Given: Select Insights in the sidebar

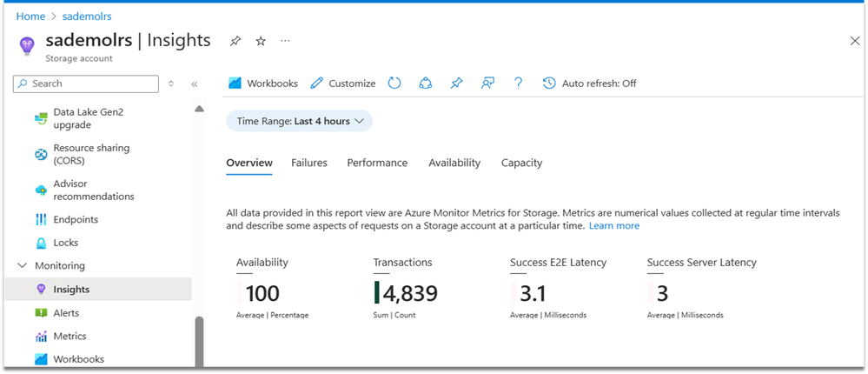Looking at the screenshot, I should [x=98, y=290].
